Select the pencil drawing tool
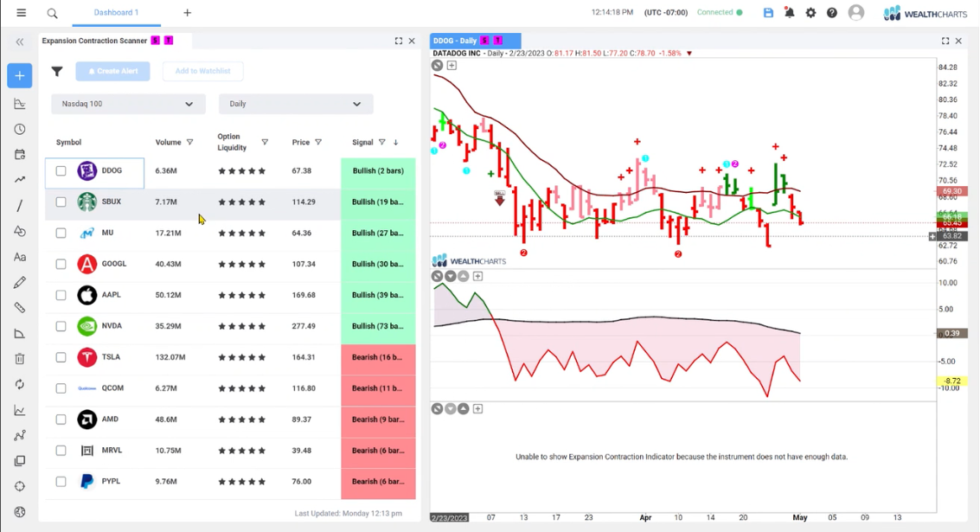 [20, 283]
